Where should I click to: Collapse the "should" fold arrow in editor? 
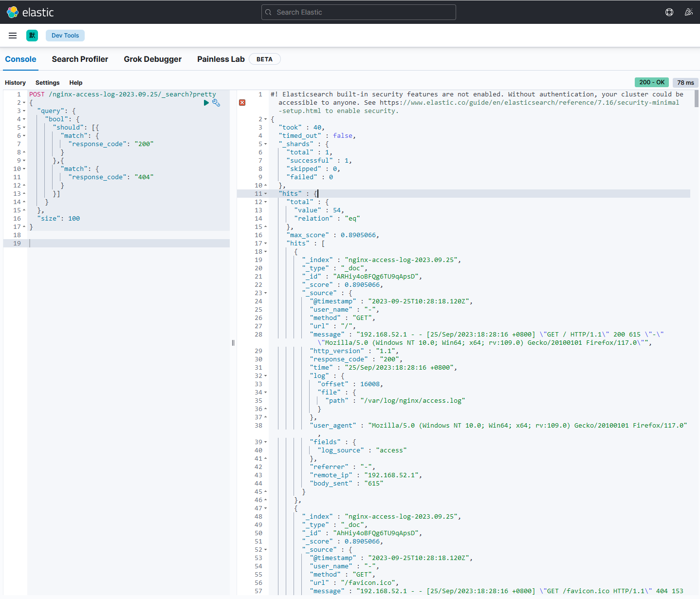[x=24, y=128]
